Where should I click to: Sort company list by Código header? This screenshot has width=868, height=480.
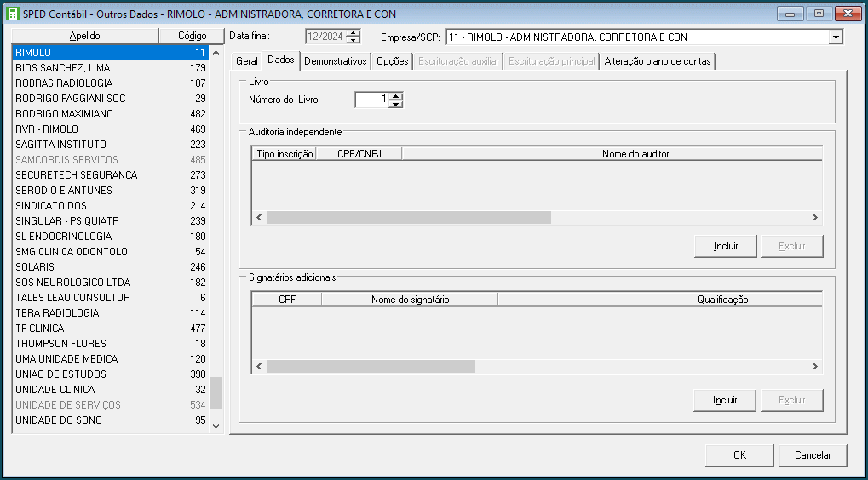click(x=192, y=36)
